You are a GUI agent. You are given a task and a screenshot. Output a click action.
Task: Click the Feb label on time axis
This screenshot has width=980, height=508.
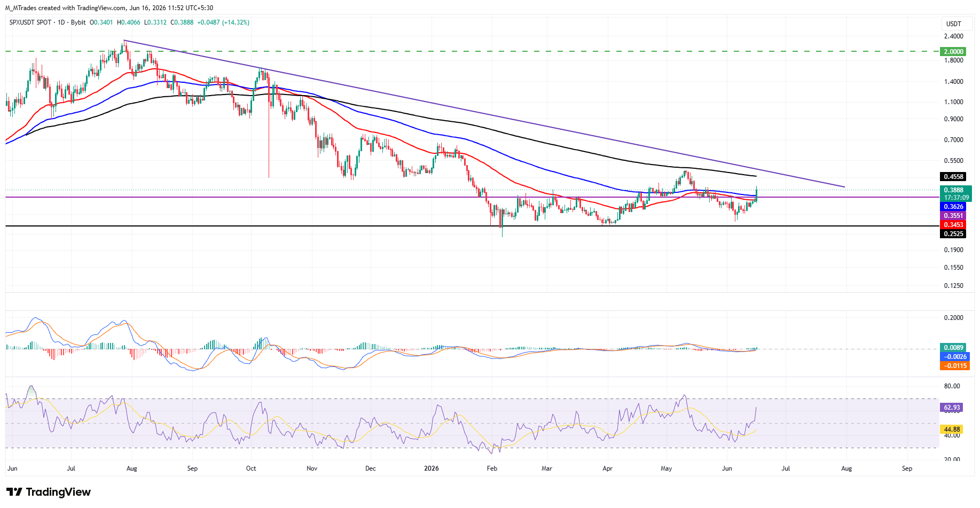[492, 468]
